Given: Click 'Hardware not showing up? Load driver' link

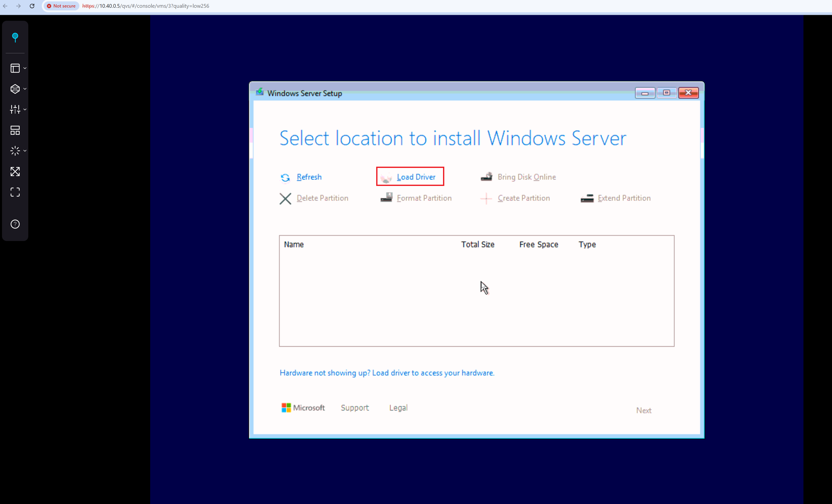Looking at the screenshot, I should tap(387, 373).
